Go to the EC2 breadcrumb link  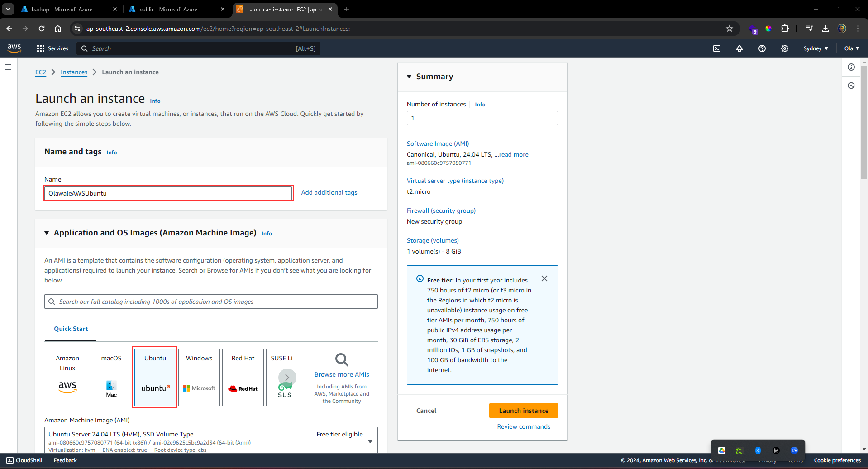point(41,72)
